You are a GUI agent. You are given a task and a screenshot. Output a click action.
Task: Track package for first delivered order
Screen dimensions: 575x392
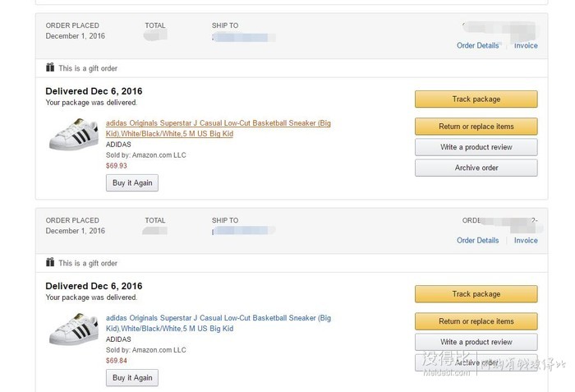click(476, 99)
